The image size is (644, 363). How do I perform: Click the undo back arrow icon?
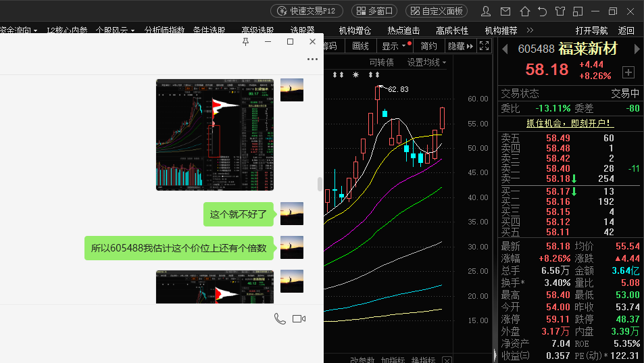tap(542, 11)
